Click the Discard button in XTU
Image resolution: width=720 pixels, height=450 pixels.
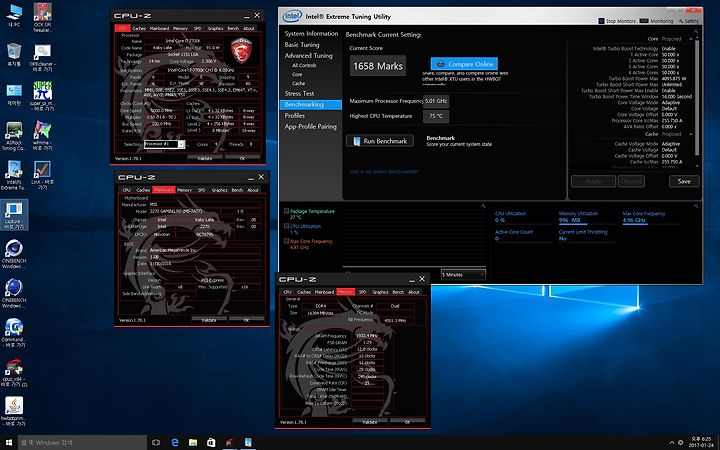[631, 181]
